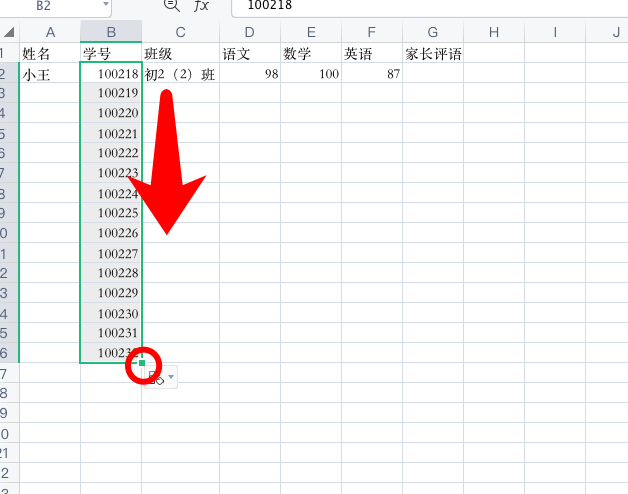The width and height of the screenshot is (628, 494).
Task: Select cell with value 100226
Action: point(111,233)
